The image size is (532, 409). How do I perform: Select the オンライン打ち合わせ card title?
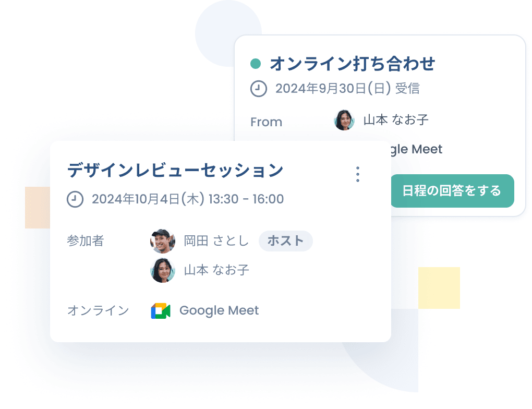[353, 64]
